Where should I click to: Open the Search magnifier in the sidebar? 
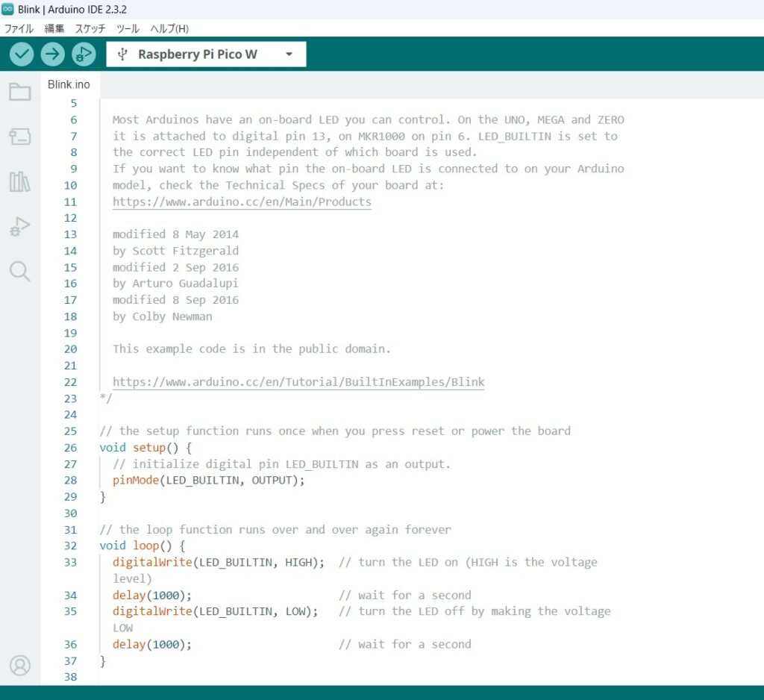coord(20,271)
